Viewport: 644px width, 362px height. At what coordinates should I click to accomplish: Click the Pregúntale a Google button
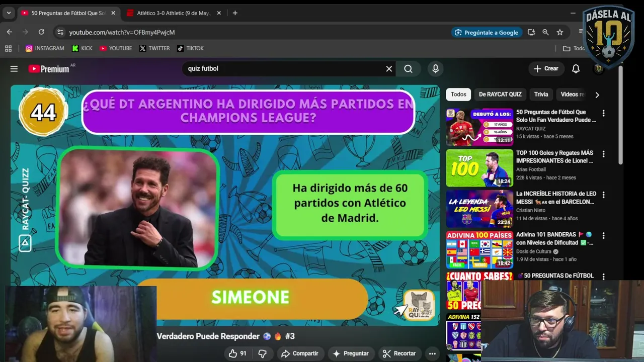coord(487,32)
